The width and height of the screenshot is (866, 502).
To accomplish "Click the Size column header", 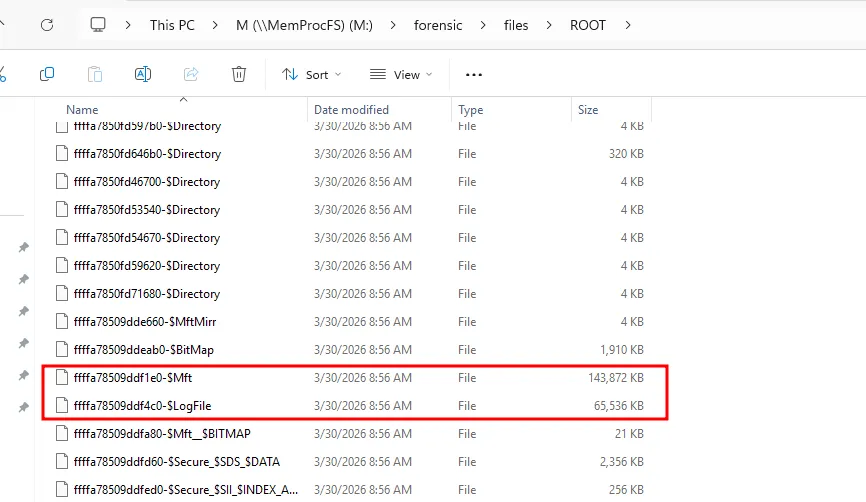I will pyautogui.click(x=588, y=110).
